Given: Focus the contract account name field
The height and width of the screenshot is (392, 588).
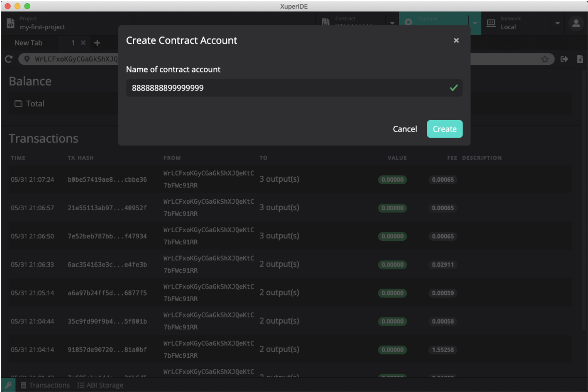Looking at the screenshot, I should 294,88.
